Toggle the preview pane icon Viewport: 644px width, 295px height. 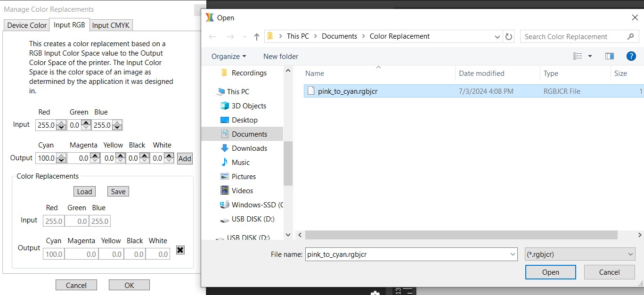609,56
